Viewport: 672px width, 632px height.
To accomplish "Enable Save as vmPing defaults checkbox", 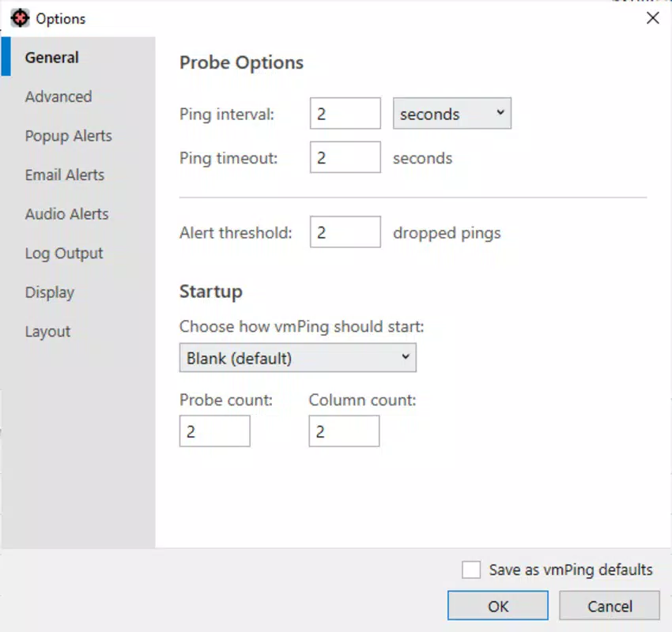I will tap(471, 570).
